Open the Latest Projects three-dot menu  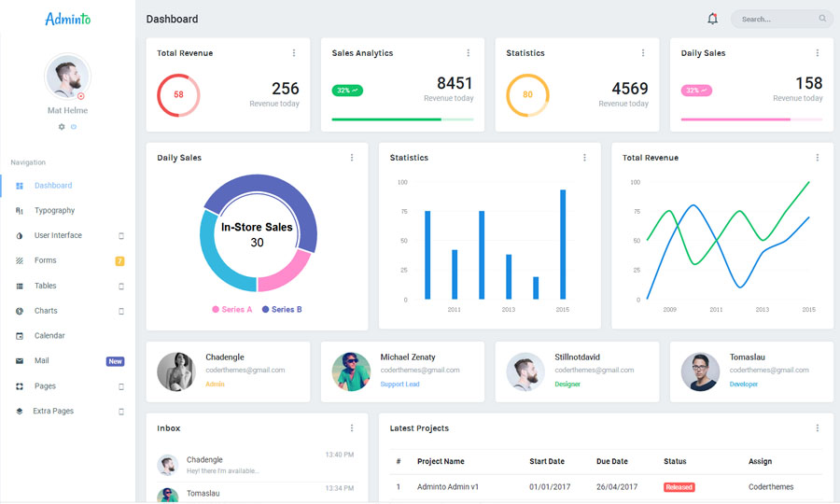click(x=817, y=428)
